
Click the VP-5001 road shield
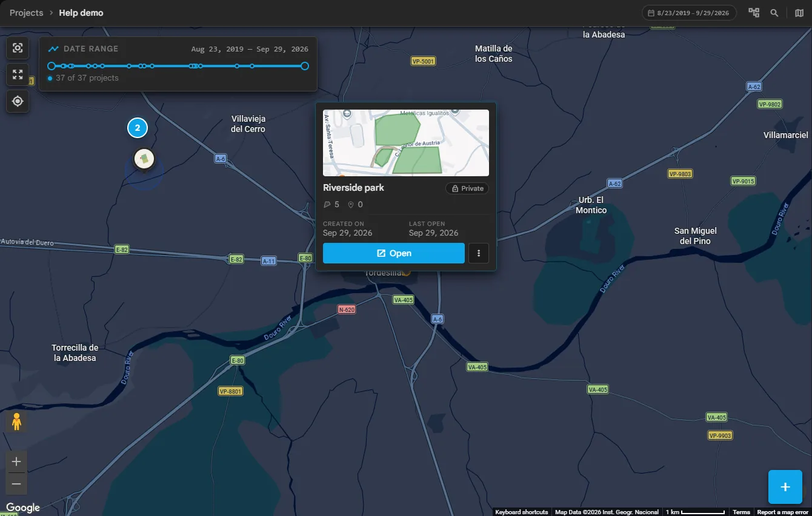coord(423,61)
